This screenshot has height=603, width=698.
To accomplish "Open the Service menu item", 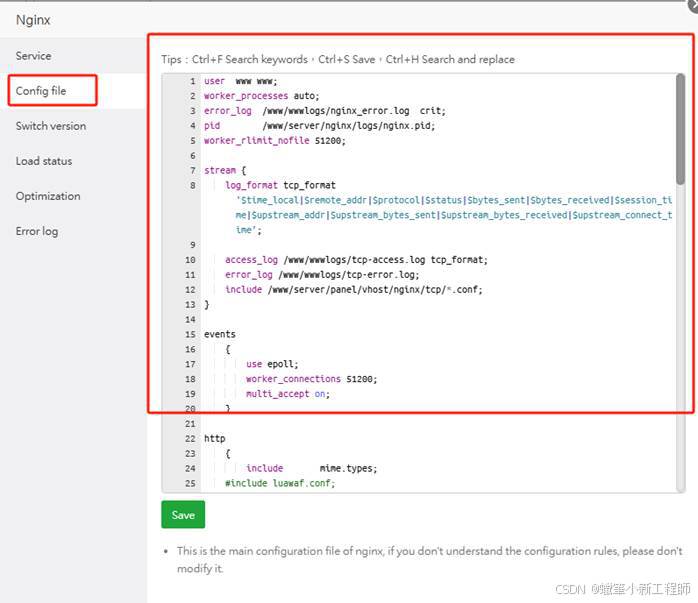I will (33, 56).
